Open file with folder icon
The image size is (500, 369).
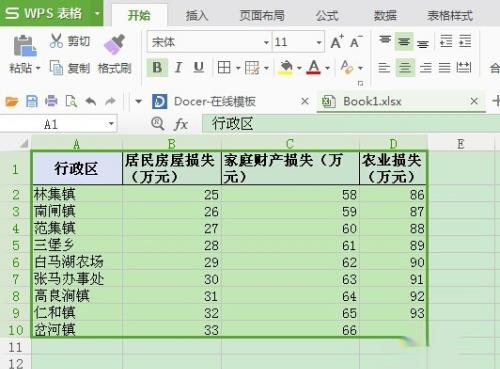pos(12,101)
